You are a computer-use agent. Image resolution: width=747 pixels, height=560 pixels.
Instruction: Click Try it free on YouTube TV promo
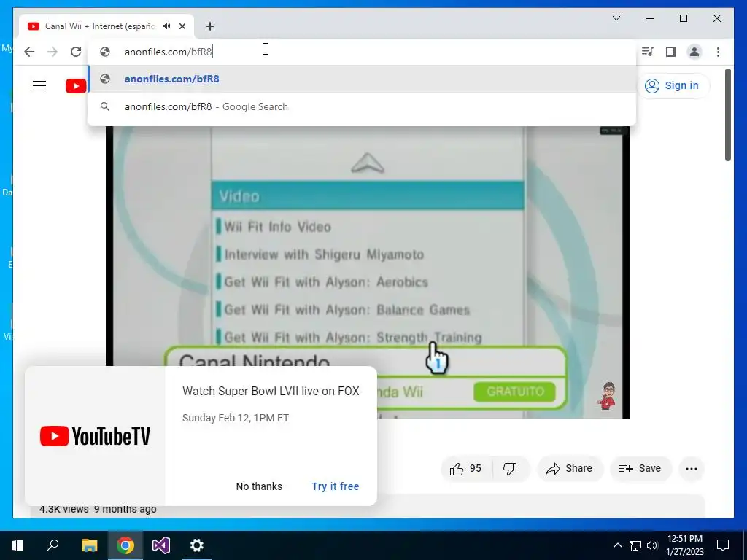coord(336,486)
